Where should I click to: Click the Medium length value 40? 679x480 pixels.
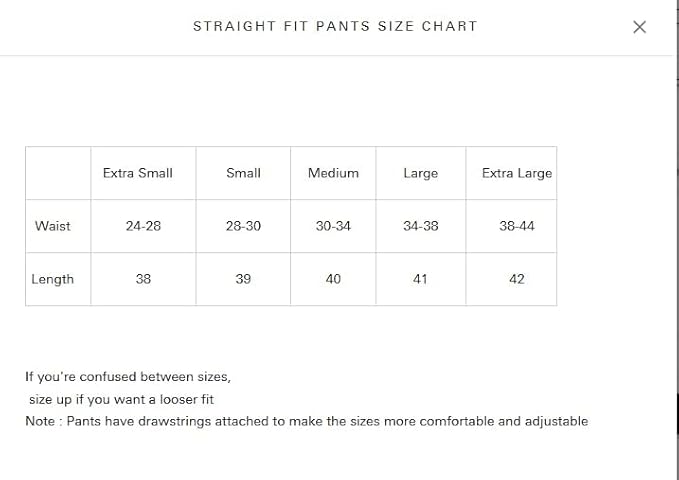pyautogui.click(x=333, y=279)
